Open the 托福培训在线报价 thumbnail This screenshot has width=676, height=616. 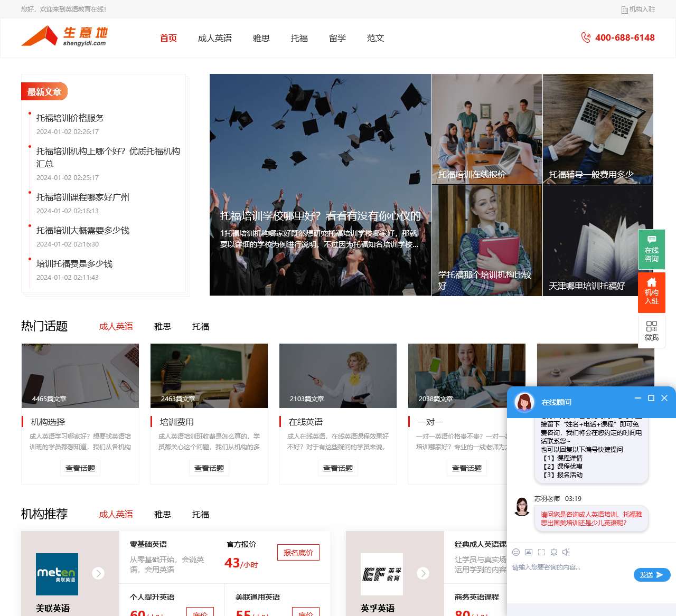[x=487, y=129]
